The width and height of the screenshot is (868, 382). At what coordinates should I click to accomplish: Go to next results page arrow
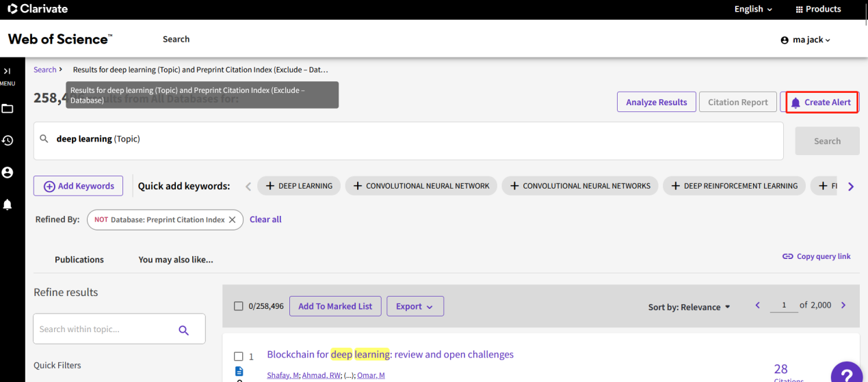pos(843,305)
